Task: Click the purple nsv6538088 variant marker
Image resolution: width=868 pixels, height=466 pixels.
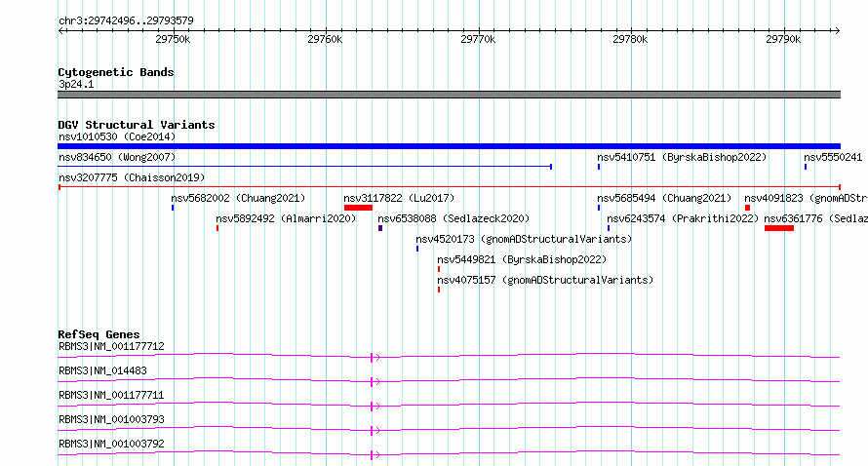Action: pyautogui.click(x=380, y=228)
